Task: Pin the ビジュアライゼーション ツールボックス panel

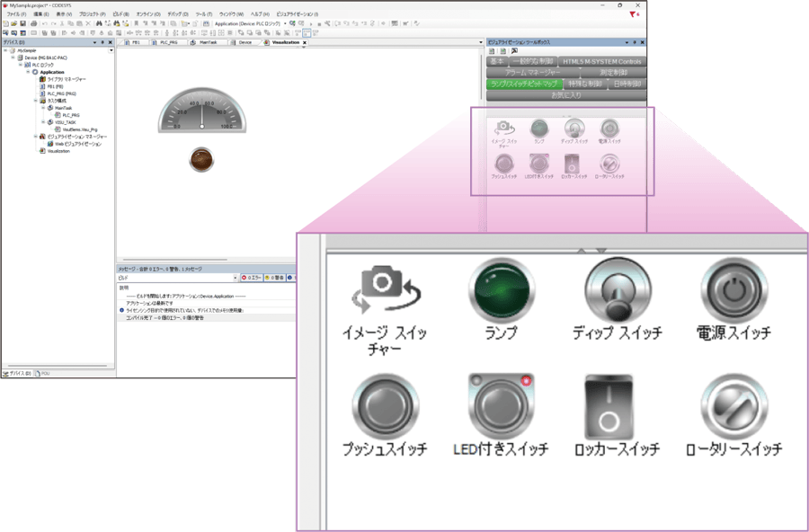Action: [636, 42]
